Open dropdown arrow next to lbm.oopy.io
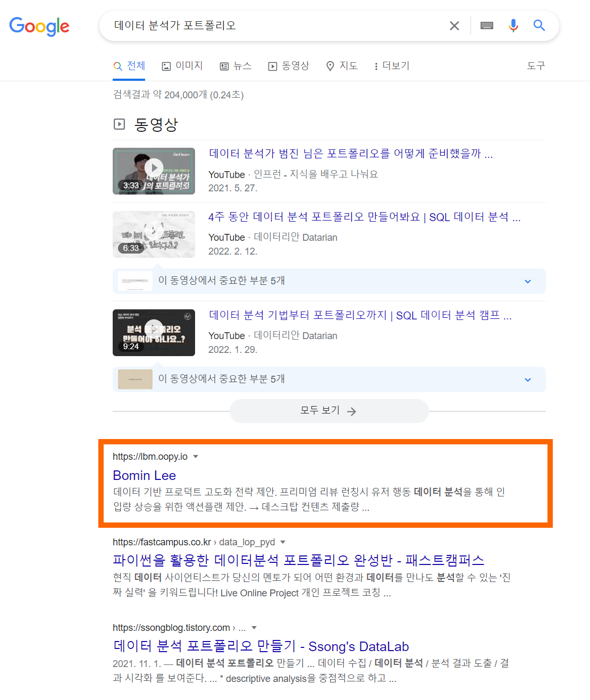 [x=196, y=457]
